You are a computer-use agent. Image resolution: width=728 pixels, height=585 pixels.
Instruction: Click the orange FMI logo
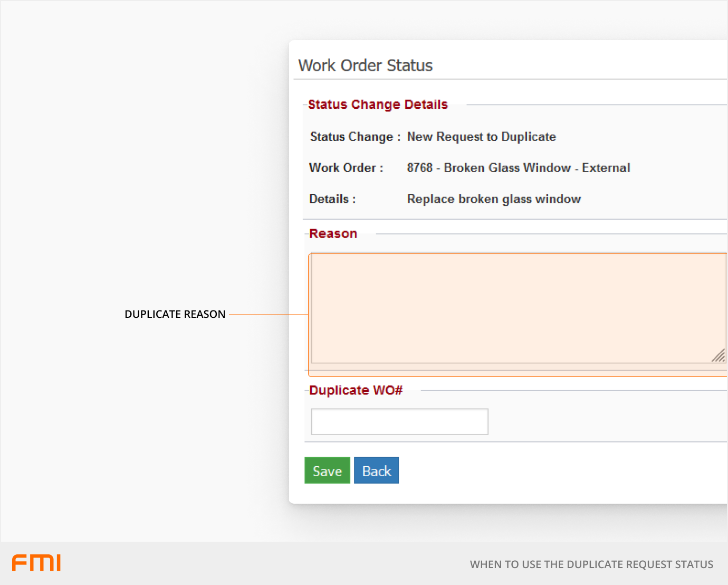pyautogui.click(x=36, y=563)
